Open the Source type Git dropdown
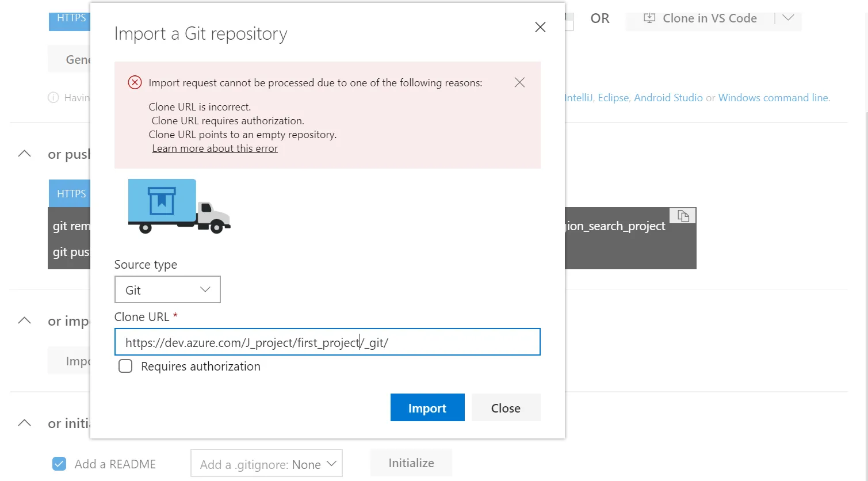Image resolution: width=868 pixels, height=481 pixels. click(167, 290)
